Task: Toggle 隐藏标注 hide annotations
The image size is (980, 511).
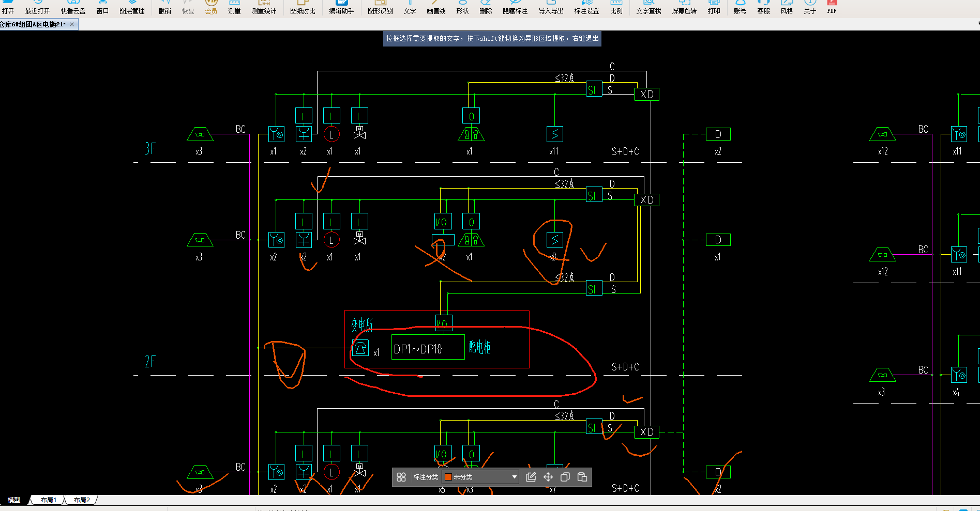Action: pyautogui.click(x=515, y=7)
